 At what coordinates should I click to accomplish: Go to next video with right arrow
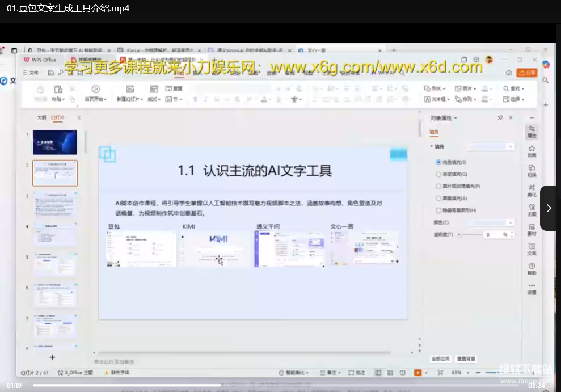pyautogui.click(x=549, y=208)
